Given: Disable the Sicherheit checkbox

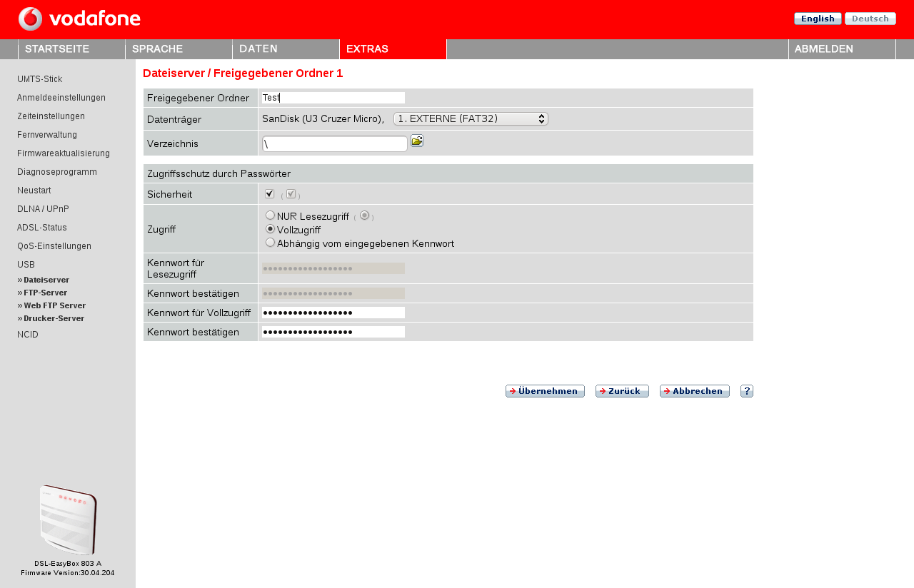Looking at the screenshot, I should 269,193.
